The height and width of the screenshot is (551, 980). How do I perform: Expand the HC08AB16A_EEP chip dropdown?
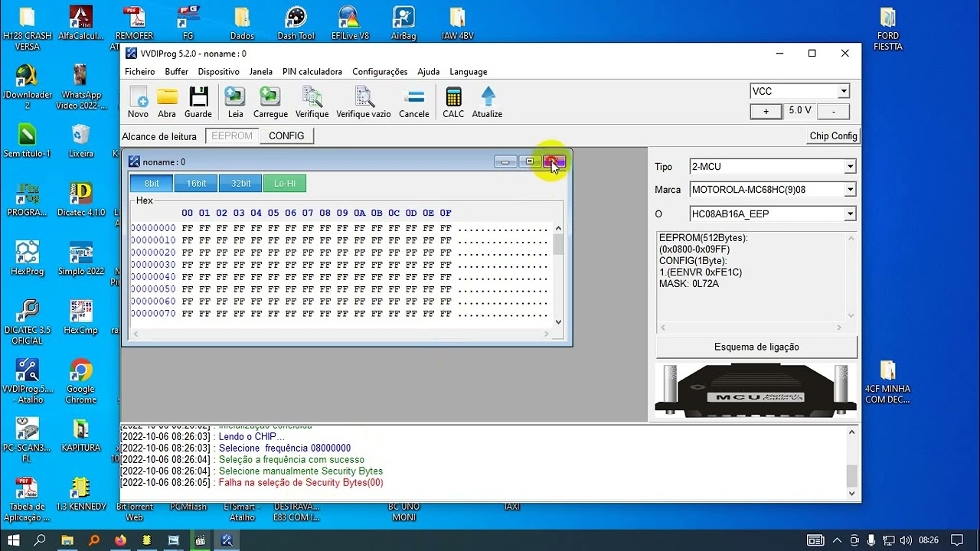click(850, 214)
